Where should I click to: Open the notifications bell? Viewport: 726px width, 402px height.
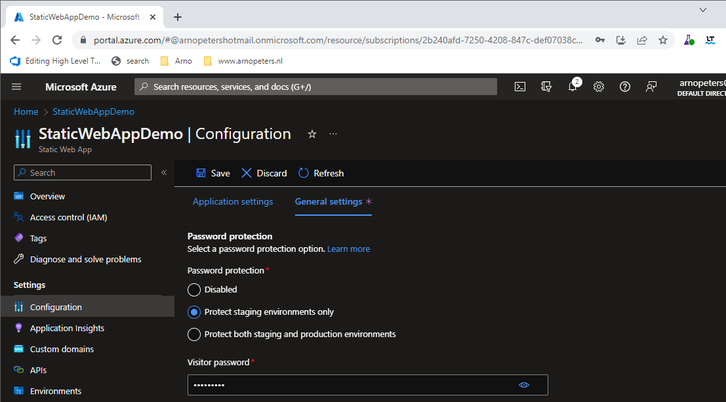point(573,86)
